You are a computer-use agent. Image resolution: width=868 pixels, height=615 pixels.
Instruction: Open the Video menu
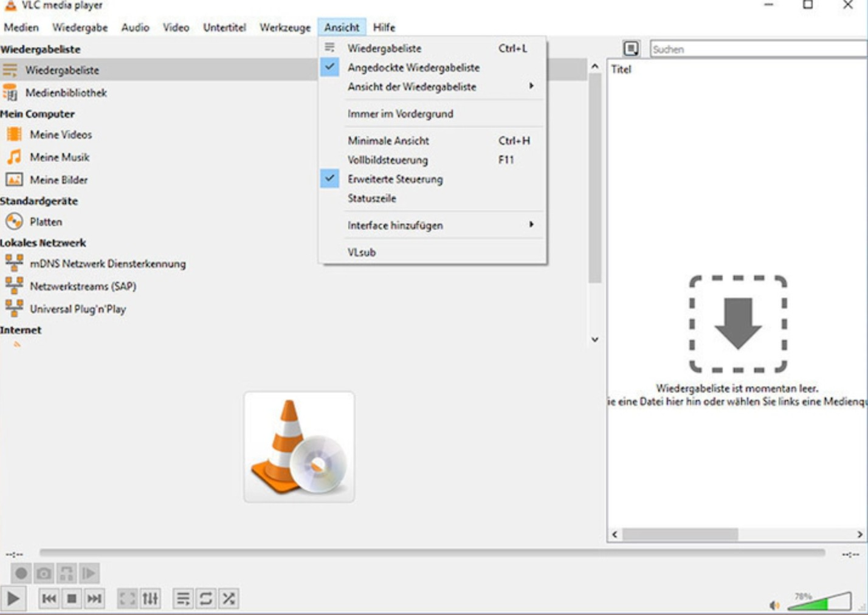(x=176, y=27)
